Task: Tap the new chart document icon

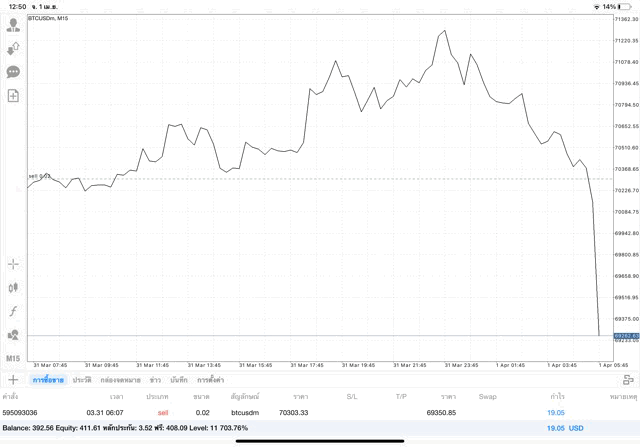Action: [13, 96]
